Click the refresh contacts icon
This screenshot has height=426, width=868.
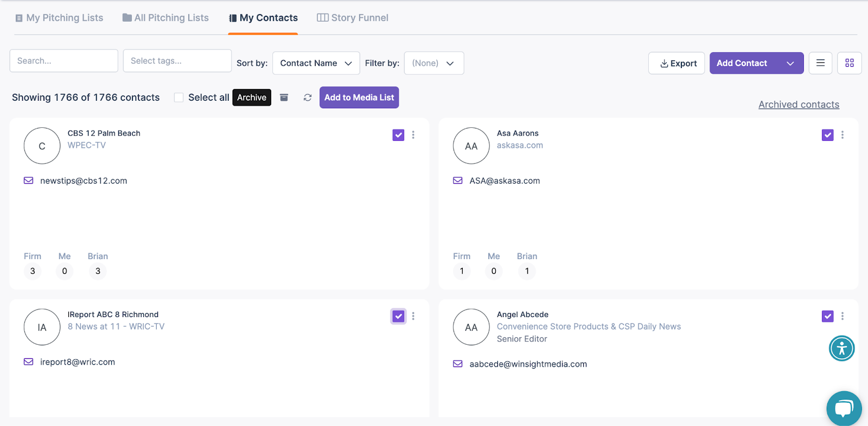[x=308, y=98]
